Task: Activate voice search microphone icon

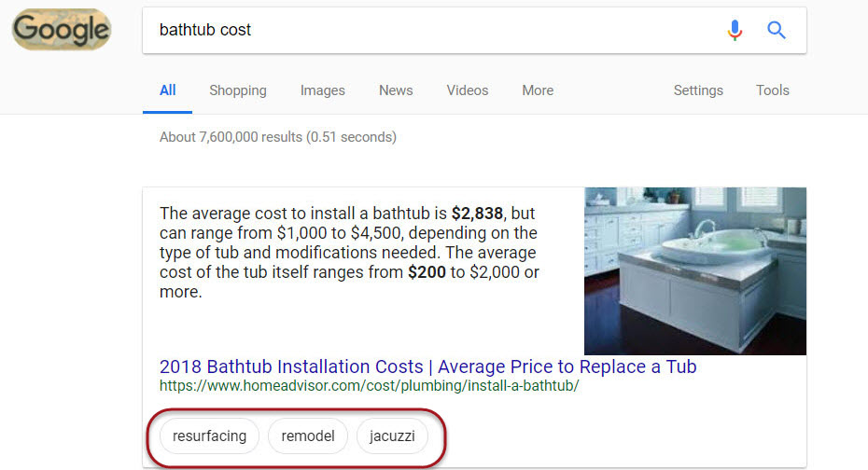Action: 735,30
